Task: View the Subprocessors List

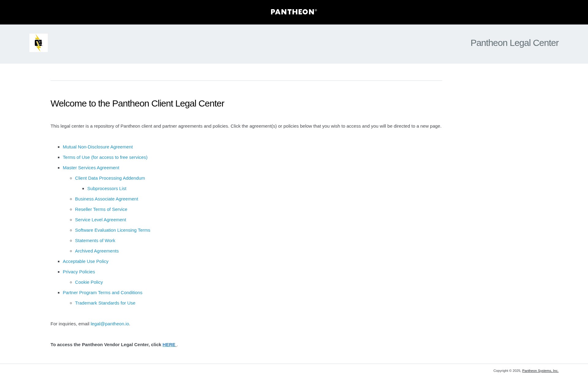Action: pos(107,189)
